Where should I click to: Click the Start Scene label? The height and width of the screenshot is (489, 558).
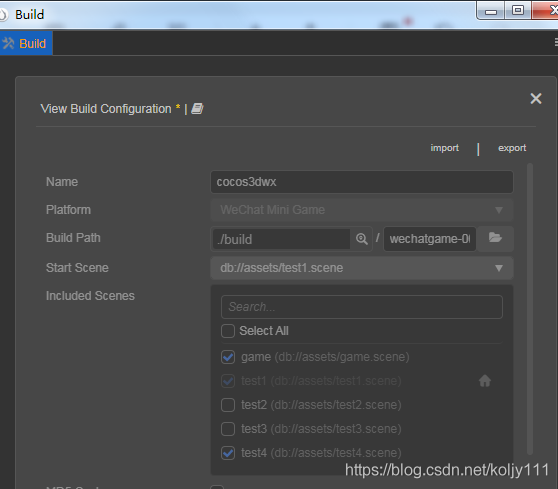point(77,268)
